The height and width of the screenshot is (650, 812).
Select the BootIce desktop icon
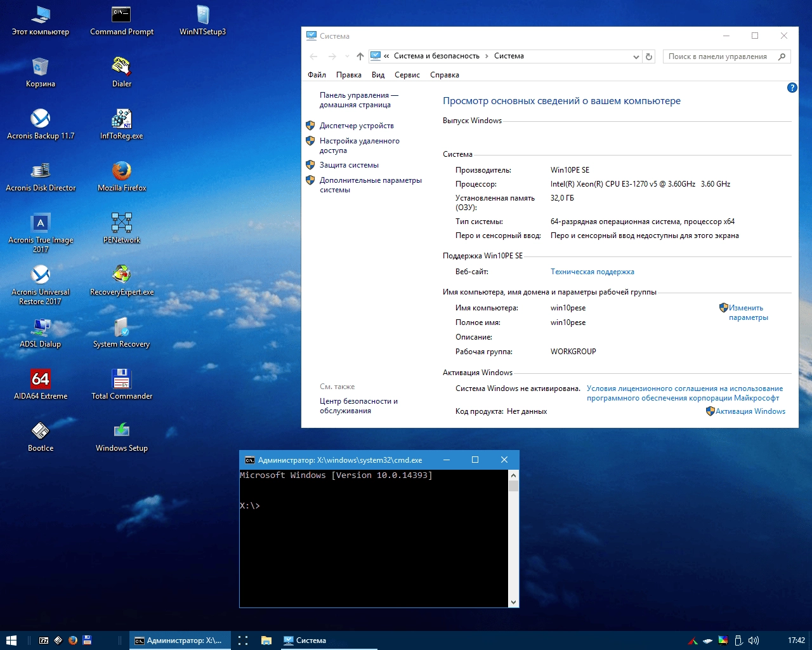click(x=41, y=437)
